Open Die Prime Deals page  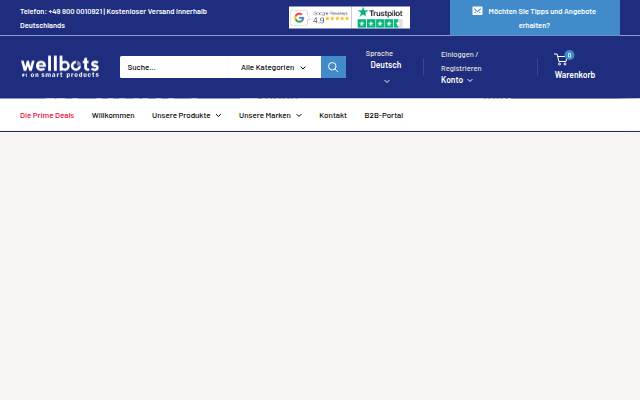point(47,116)
